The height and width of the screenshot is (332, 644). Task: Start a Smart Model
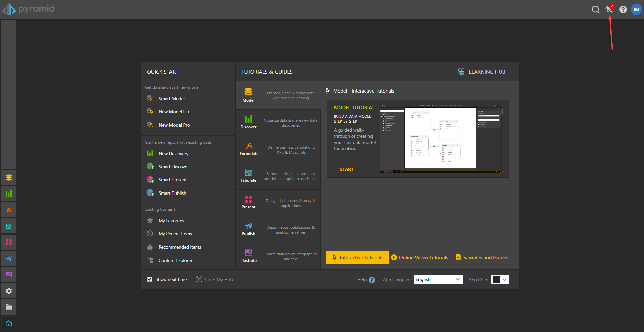171,99
